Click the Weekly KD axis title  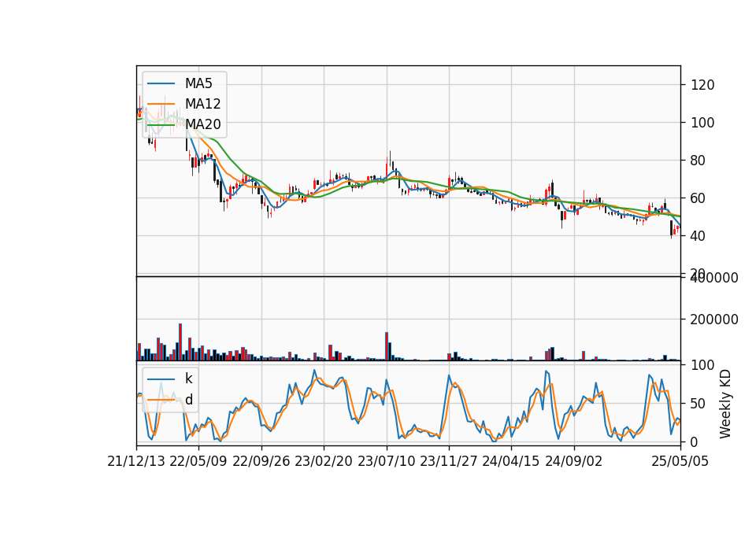pyautogui.click(x=725, y=404)
